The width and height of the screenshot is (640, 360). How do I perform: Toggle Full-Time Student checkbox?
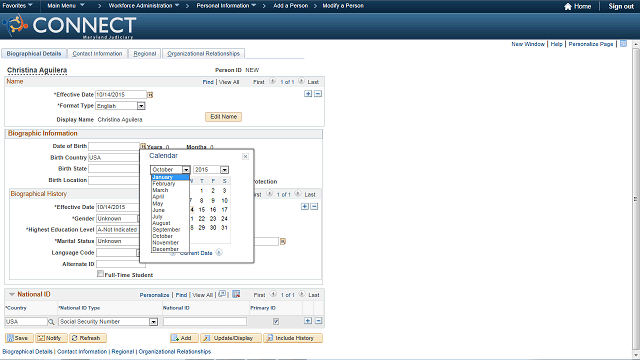(100, 274)
